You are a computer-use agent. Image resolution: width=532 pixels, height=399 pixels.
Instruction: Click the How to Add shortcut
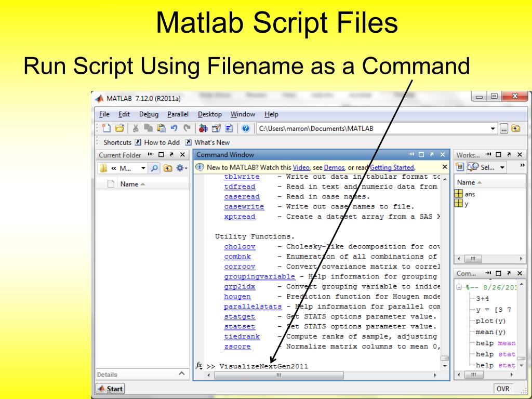tap(157, 142)
